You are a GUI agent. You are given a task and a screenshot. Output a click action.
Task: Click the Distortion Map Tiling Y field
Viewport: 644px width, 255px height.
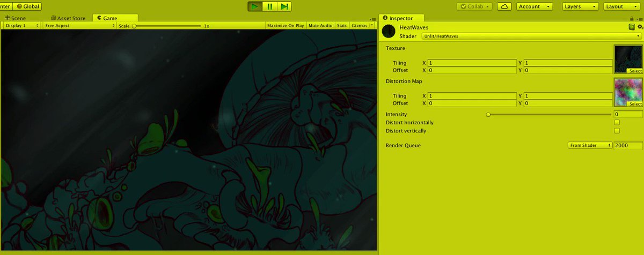click(x=568, y=95)
